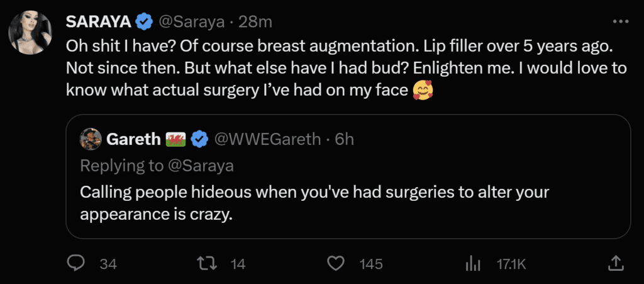Open the @WWEGareth handle link

tap(270, 139)
